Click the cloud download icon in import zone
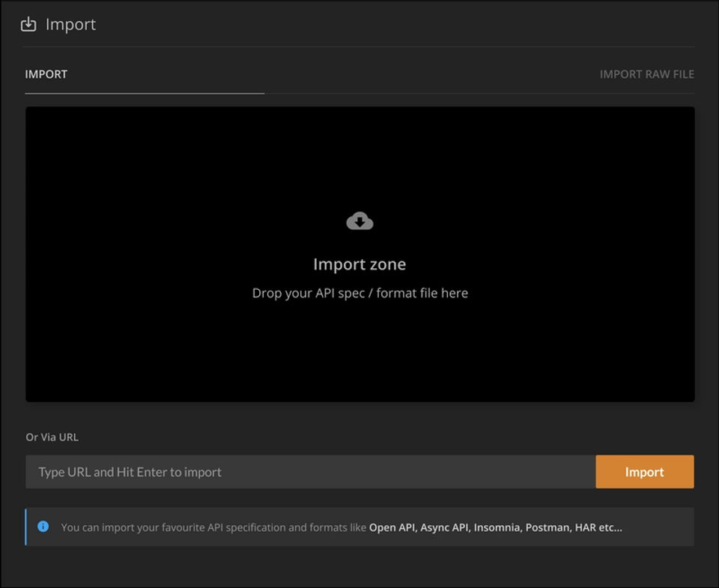The width and height of the screenshot is (719, 588). click(x=359, y=221)
